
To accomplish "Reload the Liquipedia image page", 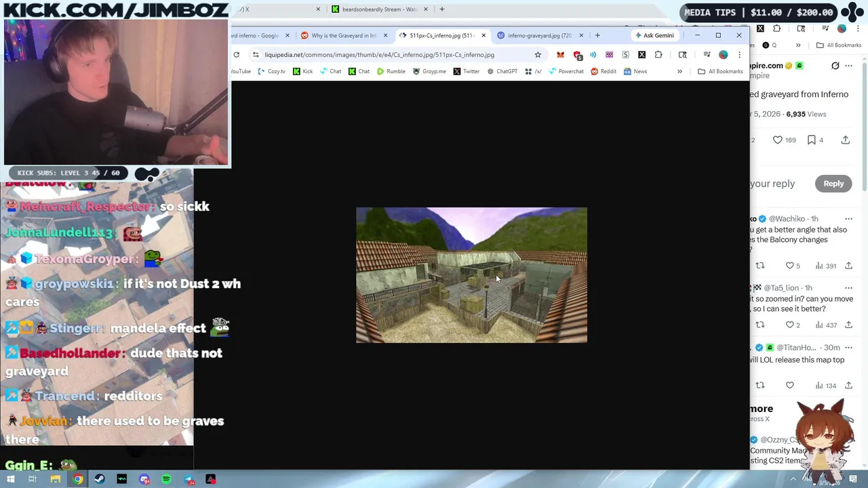I will [236, 54].
